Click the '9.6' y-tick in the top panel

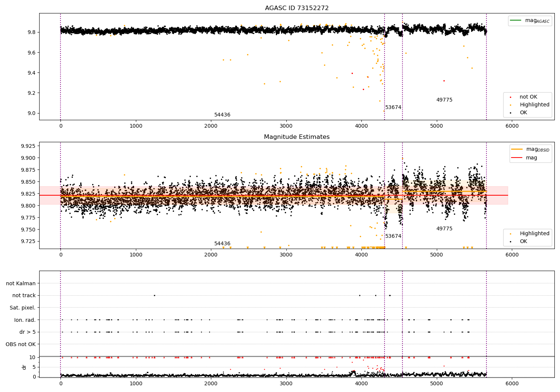(x=31, y=53)
